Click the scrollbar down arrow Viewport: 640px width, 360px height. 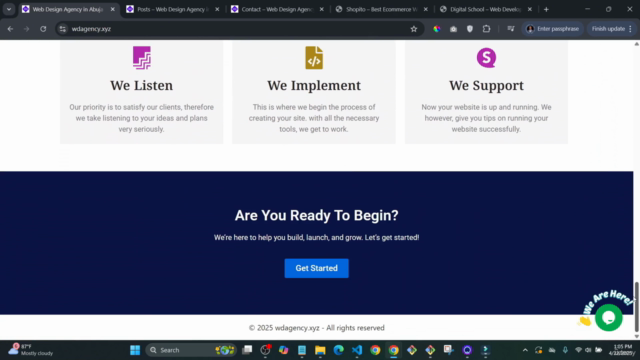click(x=636, y=337)
